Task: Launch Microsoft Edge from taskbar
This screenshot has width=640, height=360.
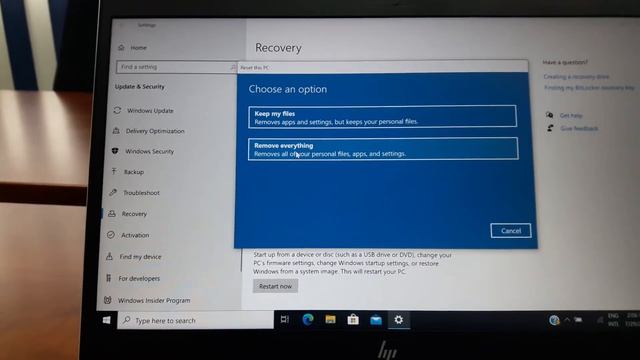Action: tap(308, 320)
